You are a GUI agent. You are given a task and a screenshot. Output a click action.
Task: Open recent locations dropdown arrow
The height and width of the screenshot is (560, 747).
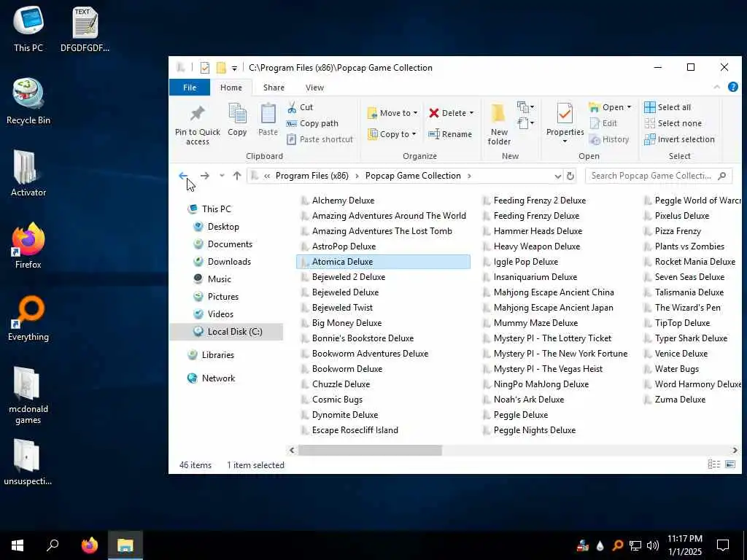(222, 176)
